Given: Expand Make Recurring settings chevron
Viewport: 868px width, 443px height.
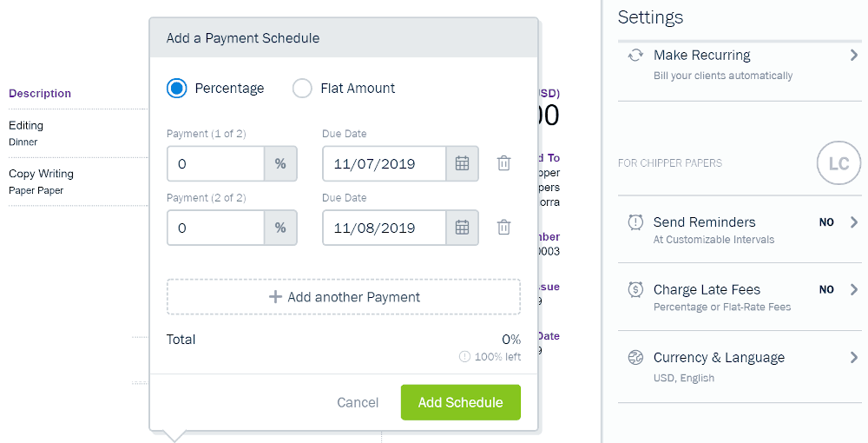Looking at the screenshot, I should (x=853, y=55).
